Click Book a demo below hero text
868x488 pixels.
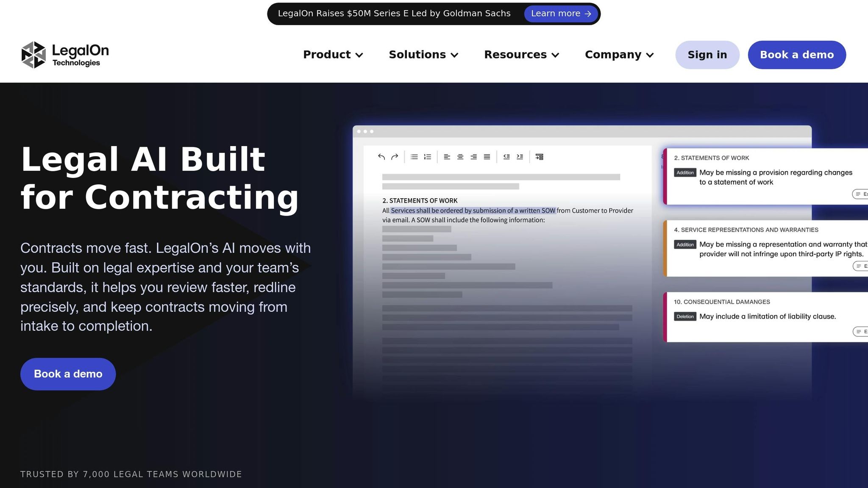coord(68,374)
